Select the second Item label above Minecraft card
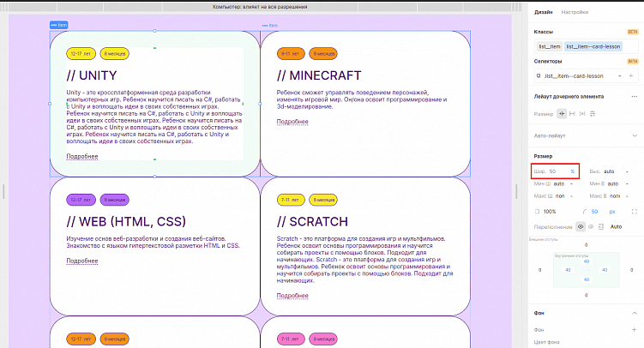The height and width of the screenshot is (348, 644). point(270,26)
